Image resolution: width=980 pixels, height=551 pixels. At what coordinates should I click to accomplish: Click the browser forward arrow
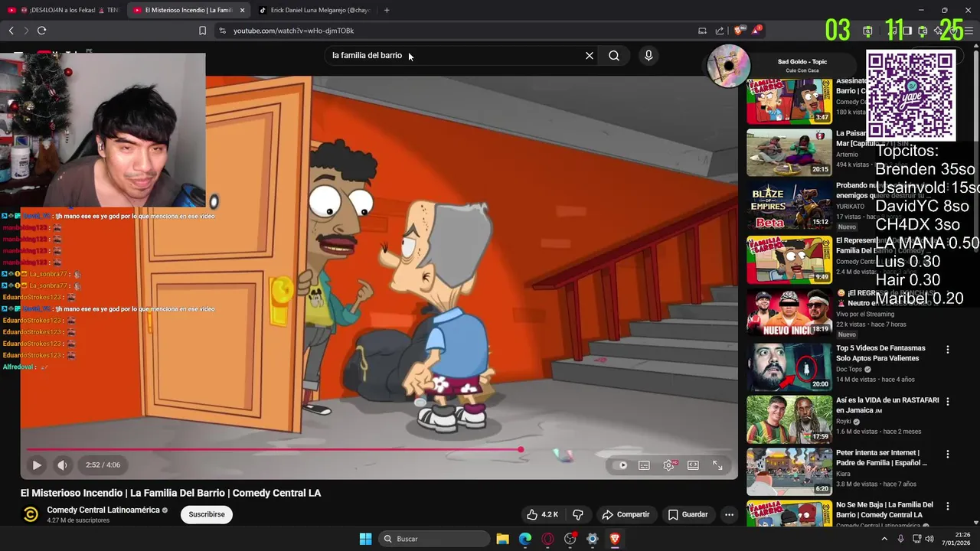coord(26,31)
